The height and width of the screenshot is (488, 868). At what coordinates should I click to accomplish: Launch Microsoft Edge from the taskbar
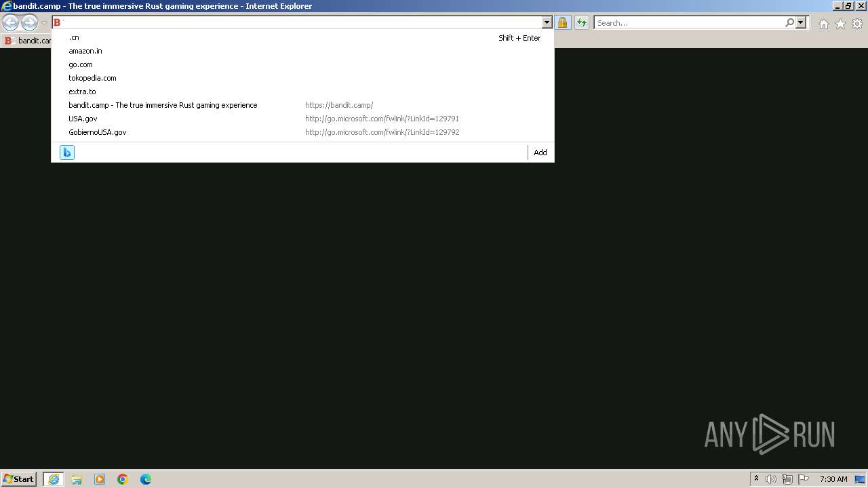pos(146,479)
